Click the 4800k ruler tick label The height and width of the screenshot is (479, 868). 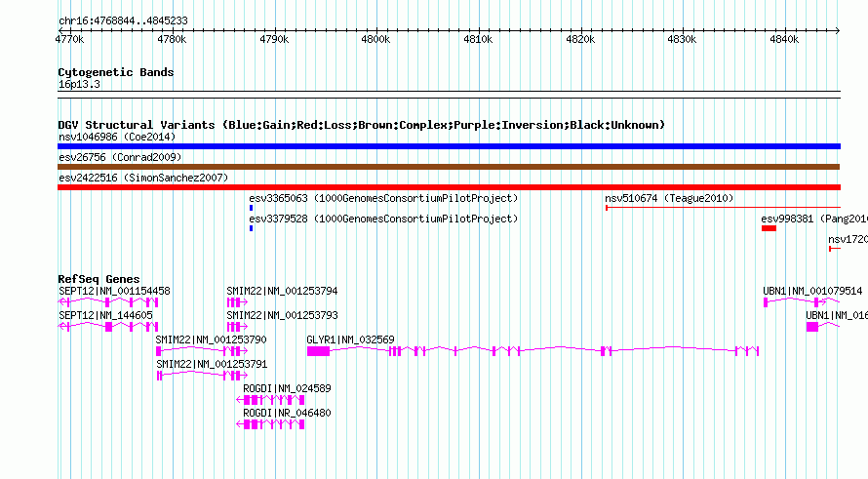coord(375,39)
